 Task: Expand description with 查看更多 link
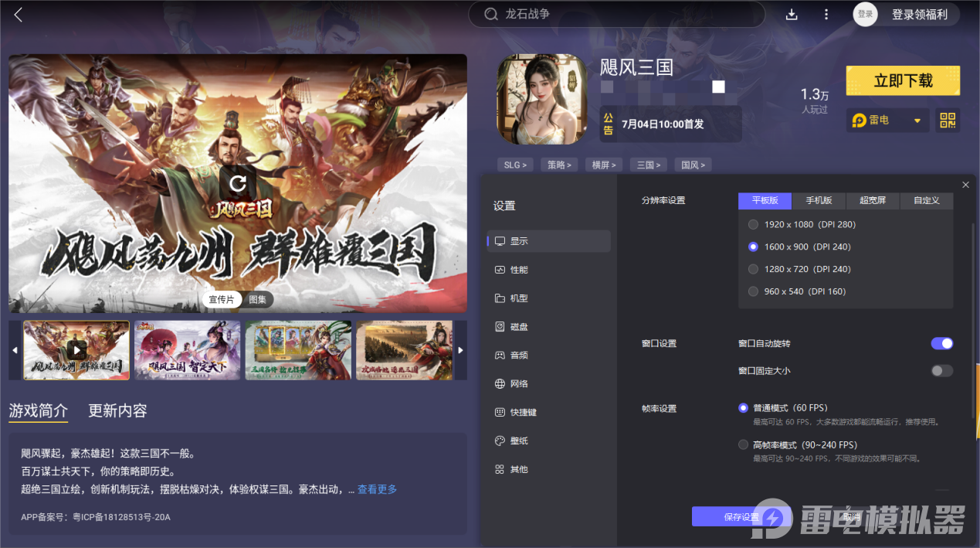377,489
